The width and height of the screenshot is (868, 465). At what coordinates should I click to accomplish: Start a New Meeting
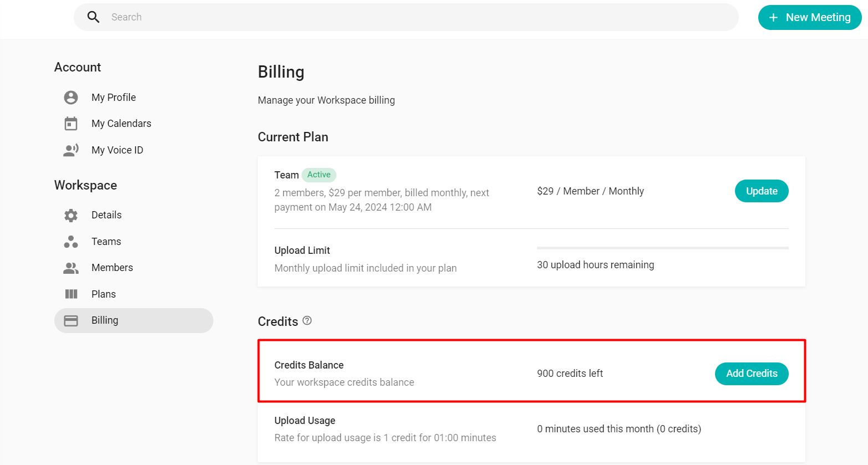(810, 17)
